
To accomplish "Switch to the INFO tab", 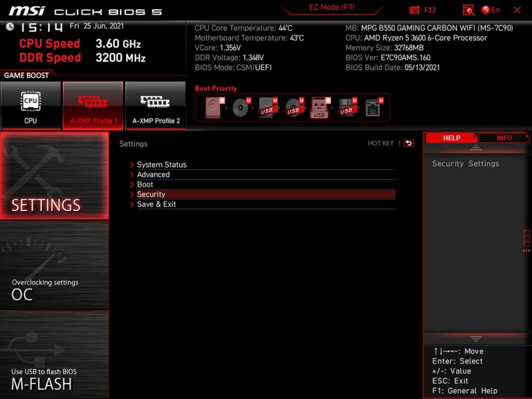I will click(504, 138).
